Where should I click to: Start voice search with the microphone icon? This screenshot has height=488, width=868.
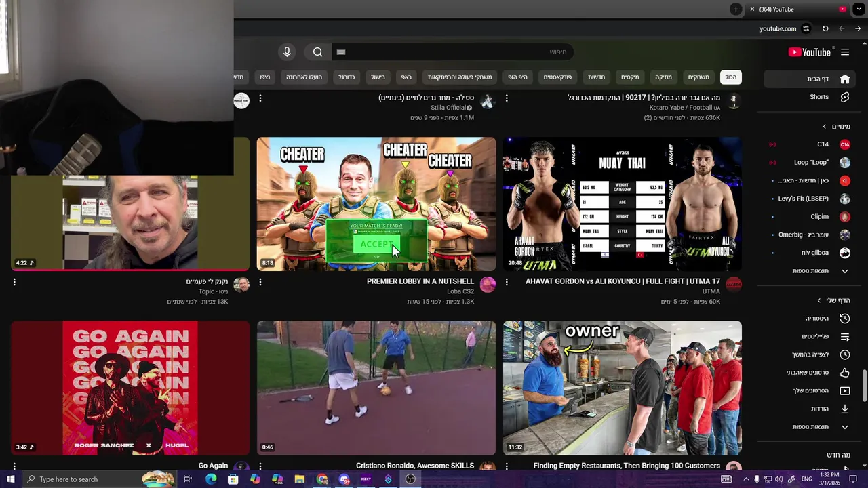pos(287,52)
